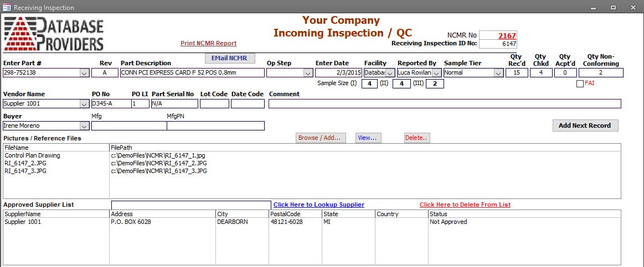Screen dimensions: 644x267
Task: Open the Buyer dropdown arrow
Action: click(x=84, y=126)
